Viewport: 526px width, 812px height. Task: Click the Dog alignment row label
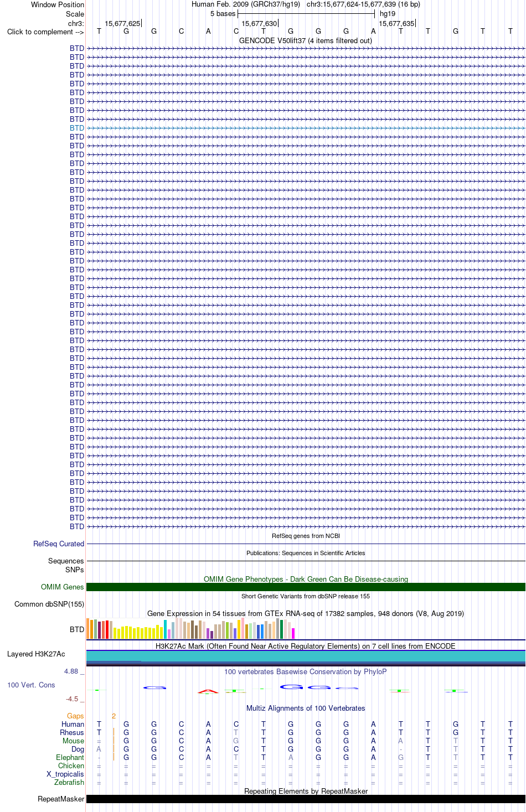tap(78, 749)
